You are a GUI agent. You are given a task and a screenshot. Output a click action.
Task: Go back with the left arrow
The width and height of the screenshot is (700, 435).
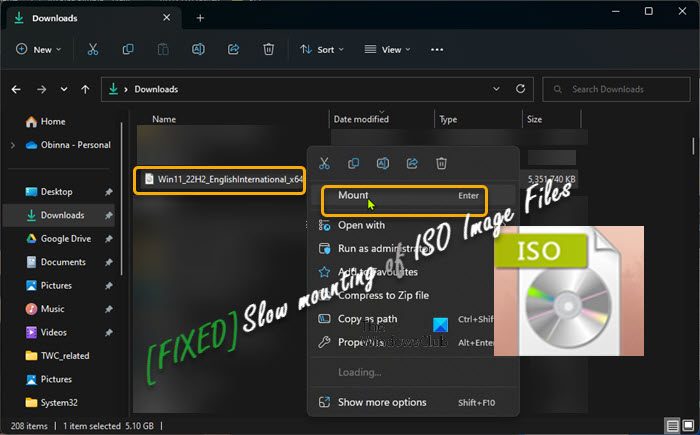coord(16,89)
